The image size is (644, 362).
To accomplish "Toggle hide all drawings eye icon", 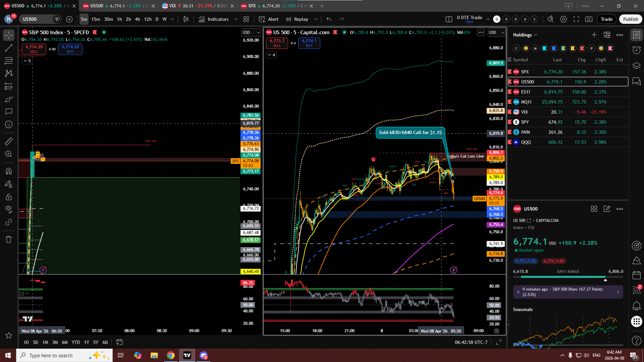I will pos(9,209).
